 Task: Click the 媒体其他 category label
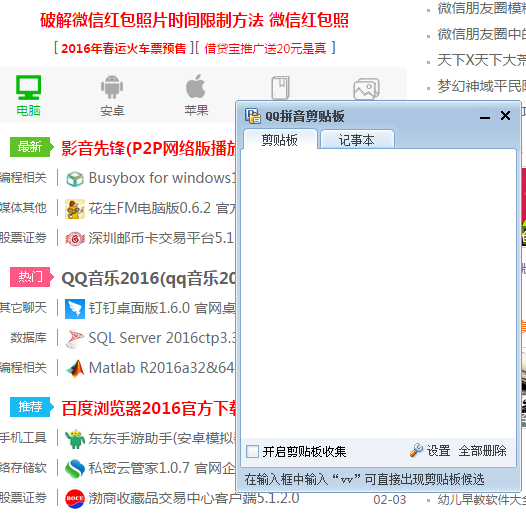click(x=23, y=208)
